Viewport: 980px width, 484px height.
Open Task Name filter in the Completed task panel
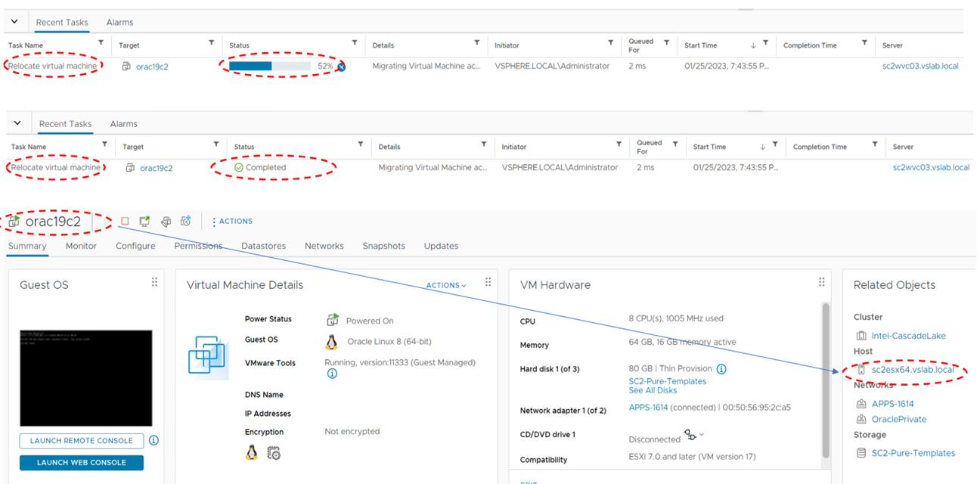point(104,144)
